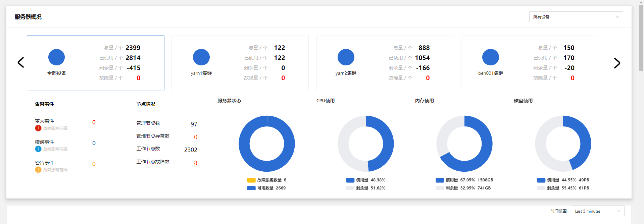This screenshot has height=224, width=644.
Task: Click the gray CPU 剩余量 legend swatch
Action: point(350,188)
